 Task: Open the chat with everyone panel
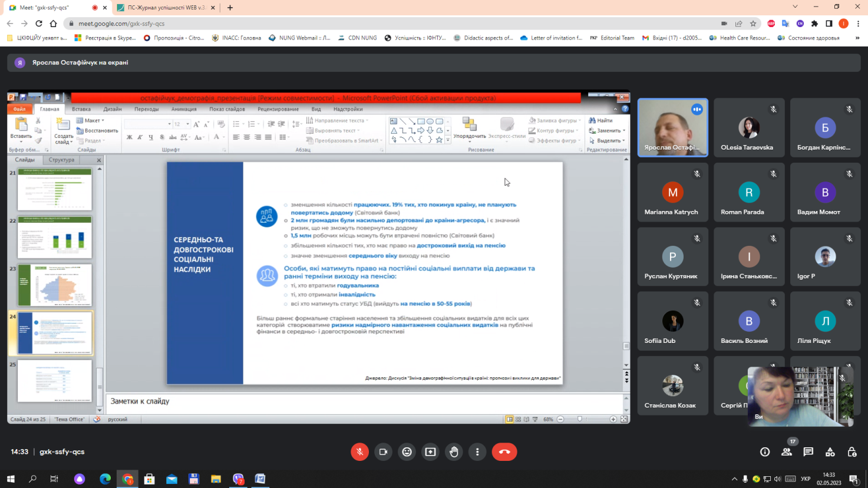[808, 452]
